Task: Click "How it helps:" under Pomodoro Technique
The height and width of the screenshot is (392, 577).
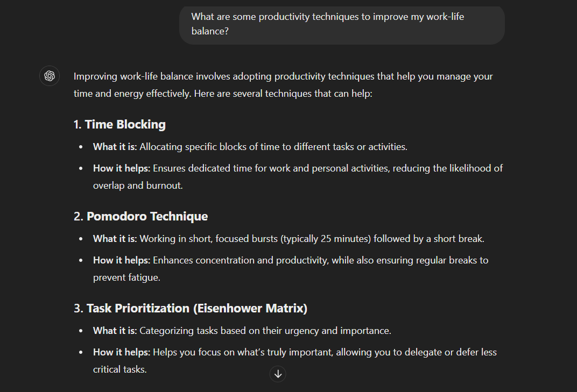Action: 121,260
